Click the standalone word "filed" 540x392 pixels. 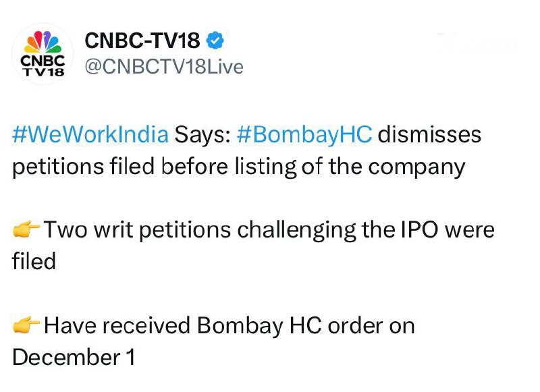tap(33, 261)
